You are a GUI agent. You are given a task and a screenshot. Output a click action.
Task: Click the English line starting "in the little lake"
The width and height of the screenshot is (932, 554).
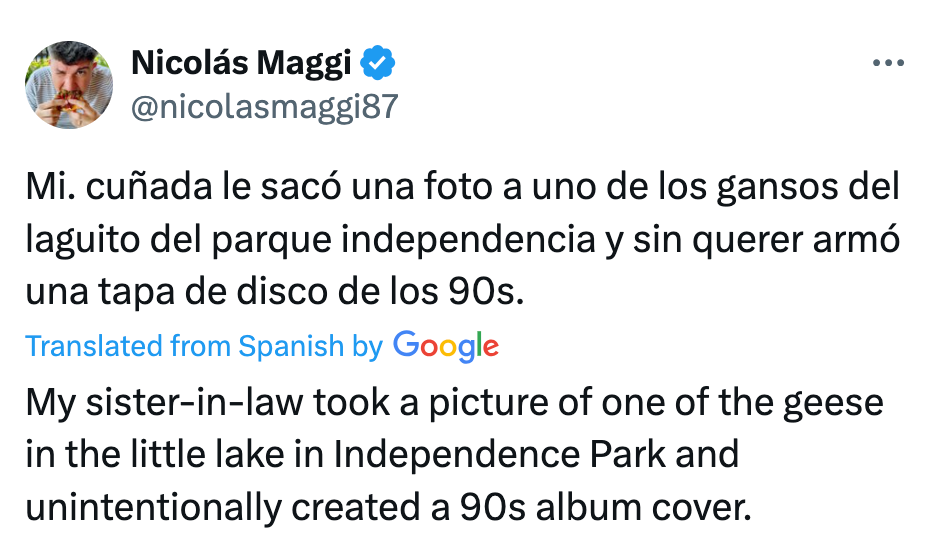[381, 455]
